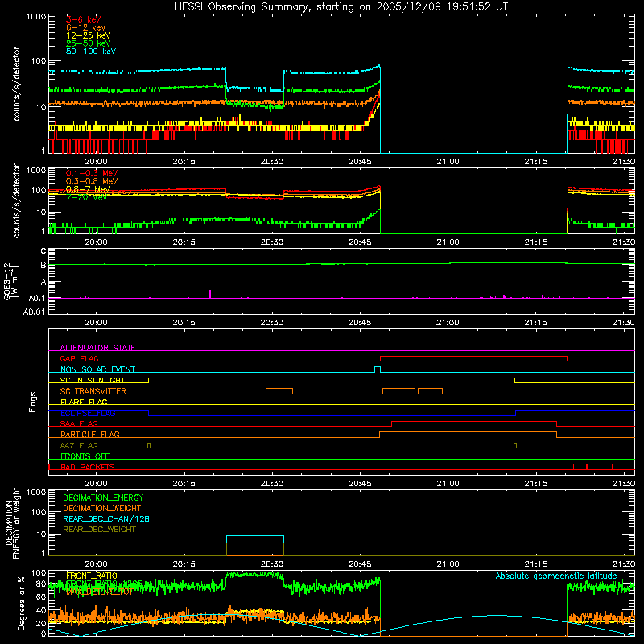The width and height of the screenshot is (644, 644).
Task: Click the 7-20 MeV legend label
Action: click(x=86, y=197)
